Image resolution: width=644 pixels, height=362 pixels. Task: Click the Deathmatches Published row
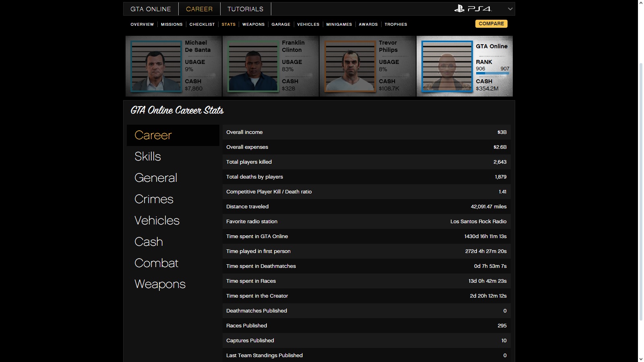click(366, 311)
